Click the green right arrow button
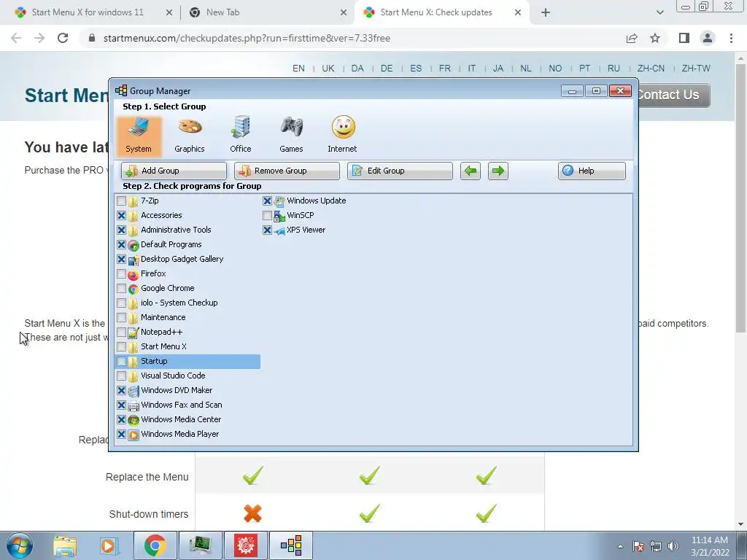747x560 pixels. pyautogui.click(x=498, y=171)
